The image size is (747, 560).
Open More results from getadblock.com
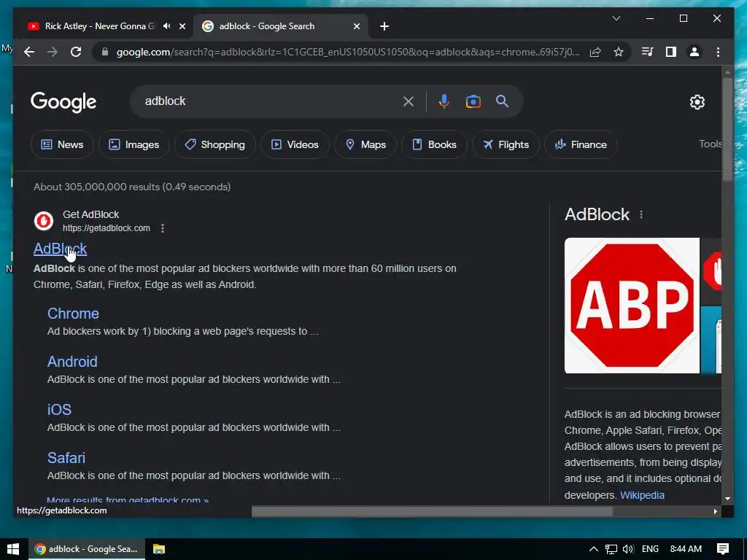pos(128,500)
